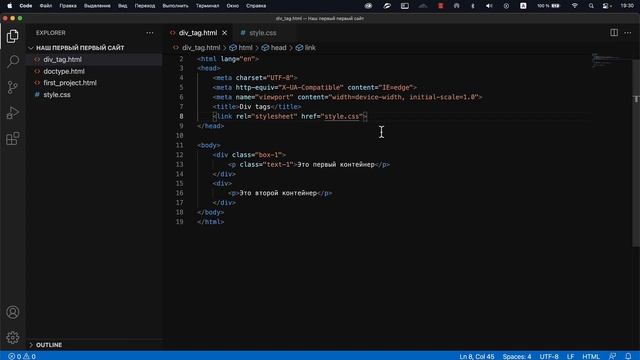Open the Search view in activity bar
The width and height of the screenshot is (640, 360).
pyautogui.click(x=13, y=62)
